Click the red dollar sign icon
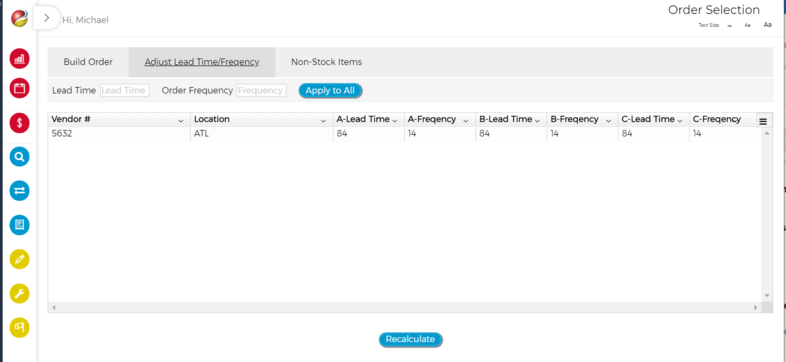Screen dimensions: 786x362 [x=20, y=123]
